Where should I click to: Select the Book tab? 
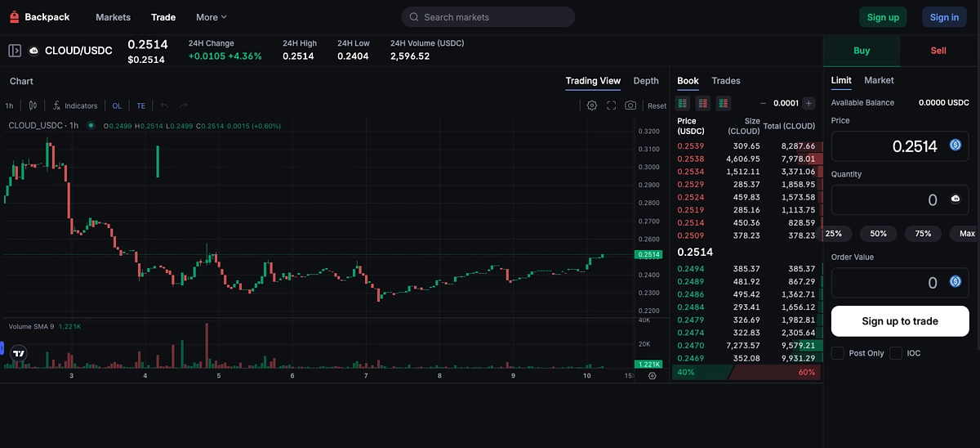(x=688, y=81)
